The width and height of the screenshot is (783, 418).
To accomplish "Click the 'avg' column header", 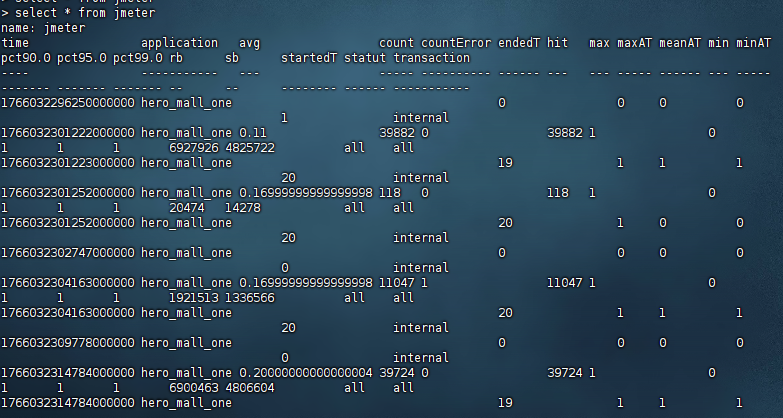I will (x=249, y=43).
